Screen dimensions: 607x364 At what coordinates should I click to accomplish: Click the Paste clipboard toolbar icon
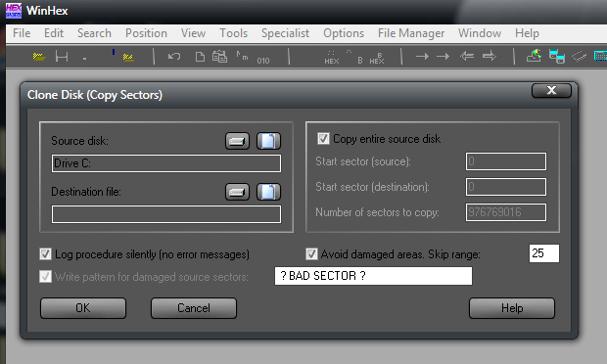[x=219, y=57]
